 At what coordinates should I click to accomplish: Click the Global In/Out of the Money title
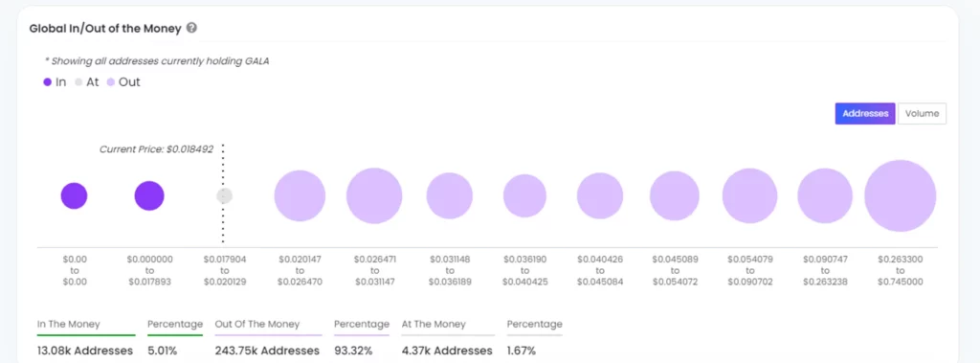[x=105, y=28]
